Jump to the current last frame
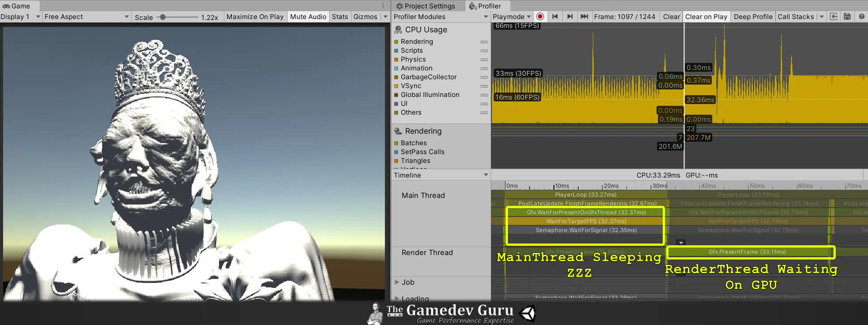The width and height of the screenshot is (868, 325). pyautogui.click(x=584, y=16)
